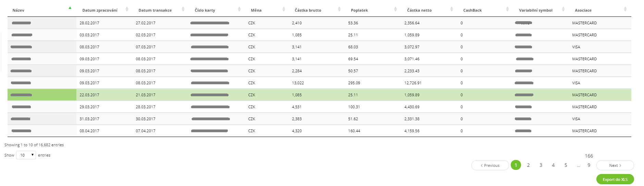The image size is (644, 186).
Task: Click the Next page button
Action: [x=615, y=165]
